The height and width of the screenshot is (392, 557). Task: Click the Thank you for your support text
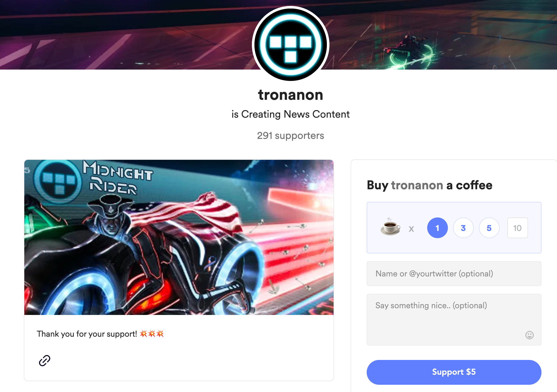pyautogui.click(x=87, y=334)
